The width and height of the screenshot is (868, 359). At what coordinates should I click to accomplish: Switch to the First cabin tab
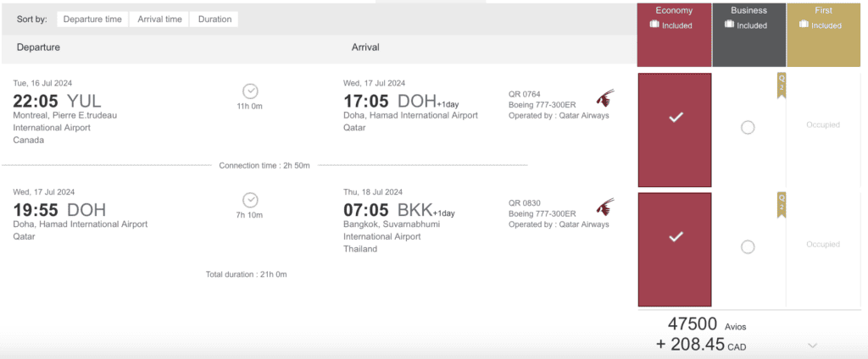(x=823, y=11)
